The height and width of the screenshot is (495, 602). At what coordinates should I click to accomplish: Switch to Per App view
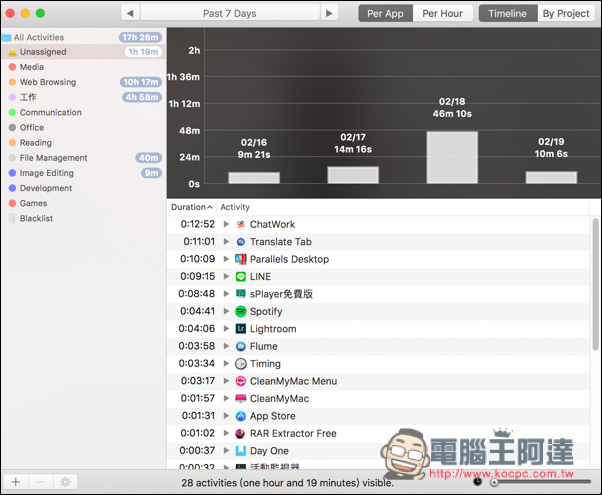[385, 13]
